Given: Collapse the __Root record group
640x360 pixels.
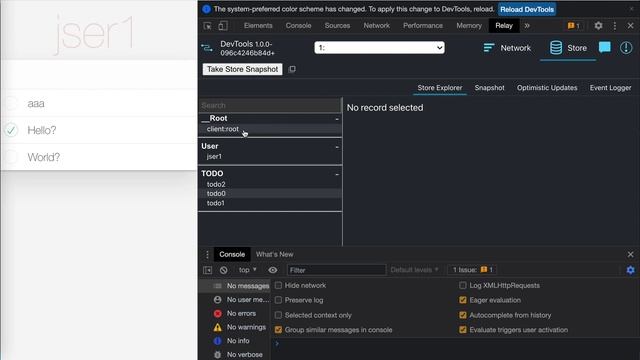Looking at the screenshot, I should pyautogui.click(x=337, y=119).
